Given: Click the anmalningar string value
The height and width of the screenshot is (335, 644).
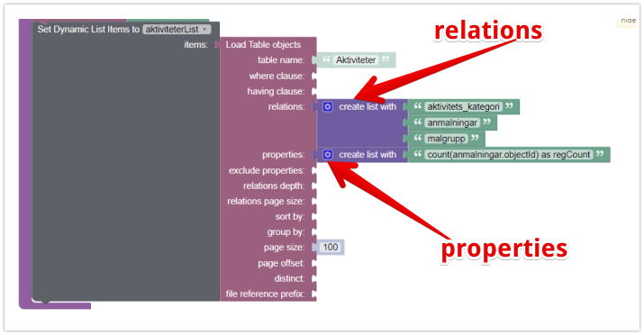Looking at the screenshot, I should (x=452, y=122).
